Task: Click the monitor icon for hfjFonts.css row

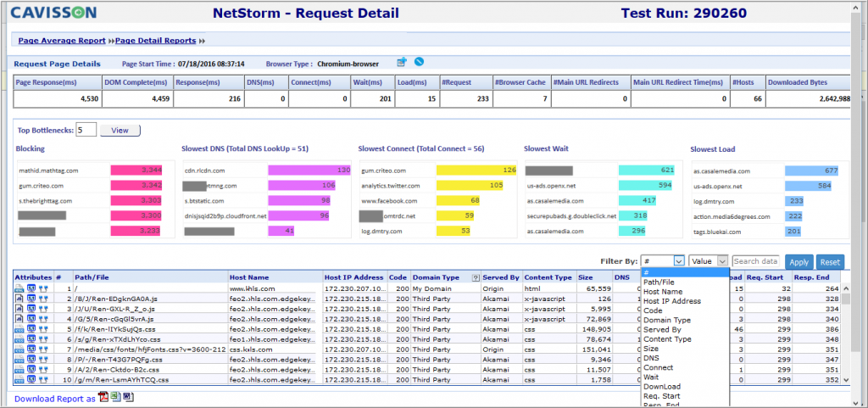Action: [x=31, y=349]
